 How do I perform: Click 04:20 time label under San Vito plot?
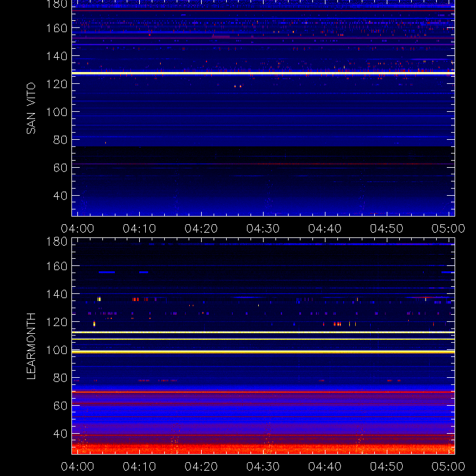pos(201,228)
